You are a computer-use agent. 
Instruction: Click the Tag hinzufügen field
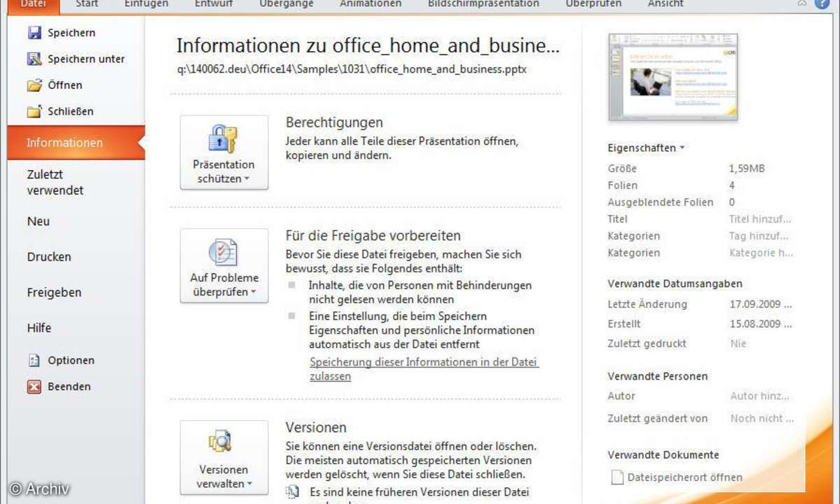pyautogui.click(x=758, y=236)
